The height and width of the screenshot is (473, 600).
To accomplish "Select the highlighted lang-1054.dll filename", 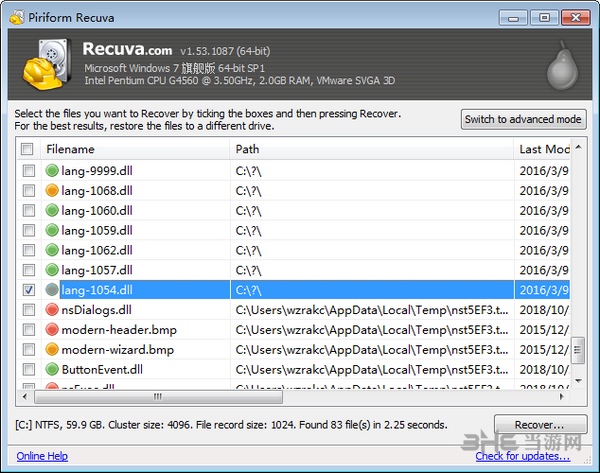I will (97, 290).
